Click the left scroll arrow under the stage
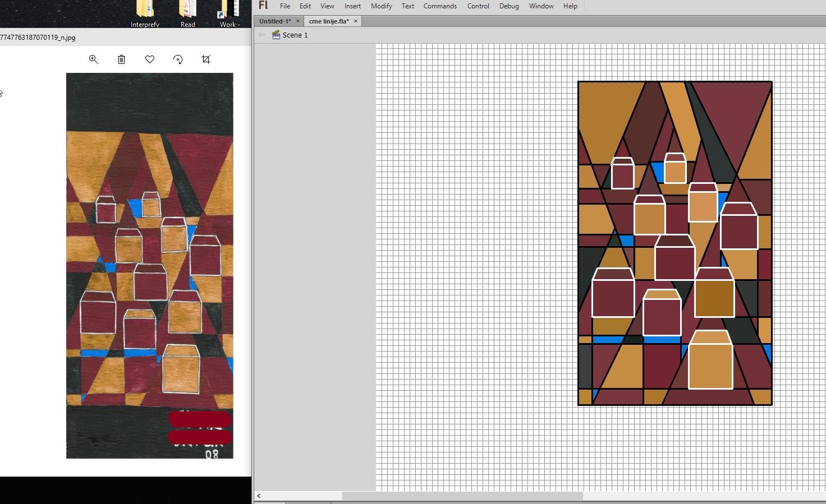 [259, 496]
